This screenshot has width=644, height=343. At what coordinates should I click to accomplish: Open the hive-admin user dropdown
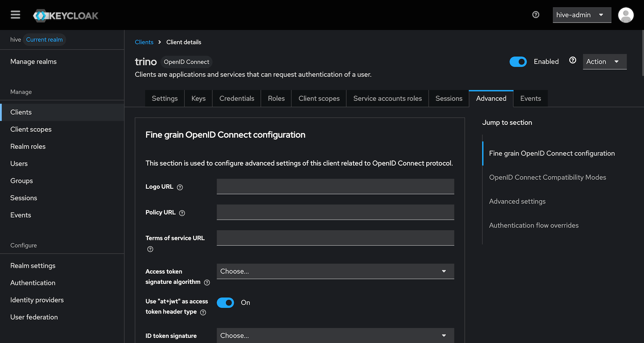tap(581, 15)
